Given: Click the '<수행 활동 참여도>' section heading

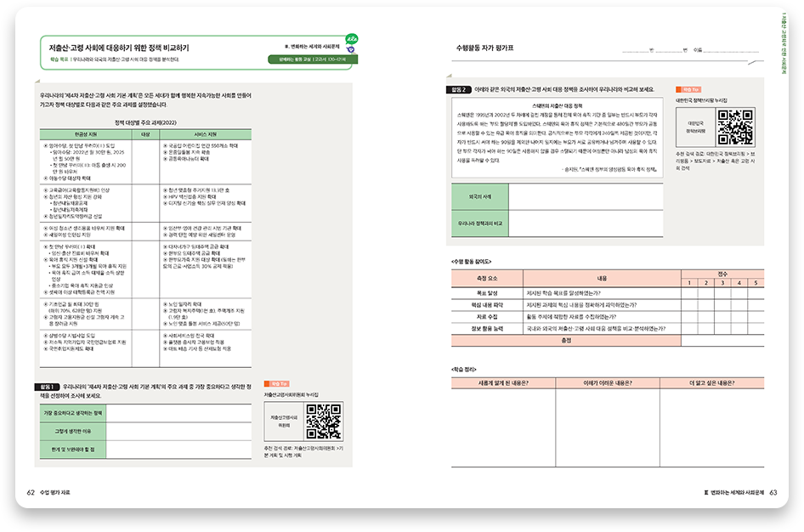Looking at the screenshot, I should (471, 262).
